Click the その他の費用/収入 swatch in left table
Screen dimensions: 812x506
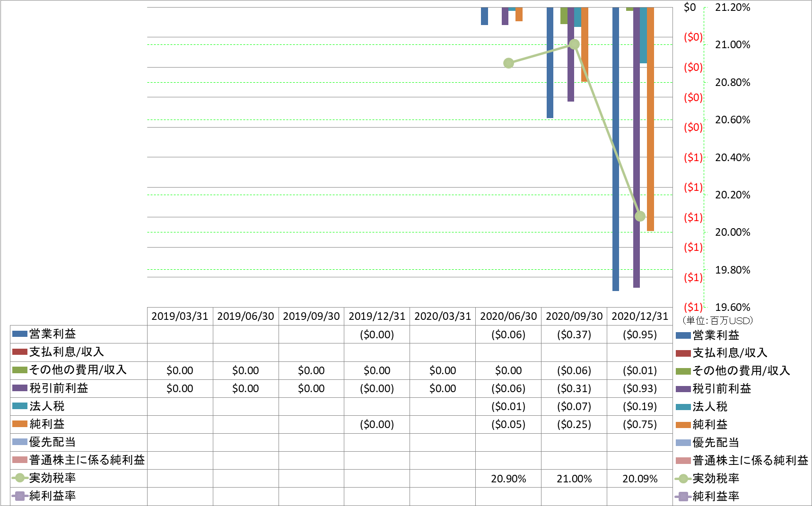(20, 370)
